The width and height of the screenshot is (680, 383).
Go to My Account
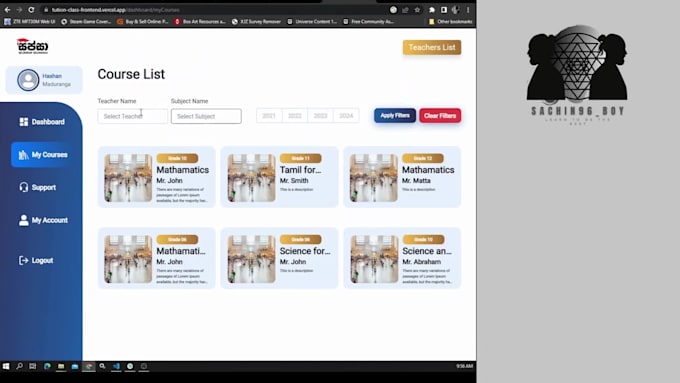pos(43,220)
